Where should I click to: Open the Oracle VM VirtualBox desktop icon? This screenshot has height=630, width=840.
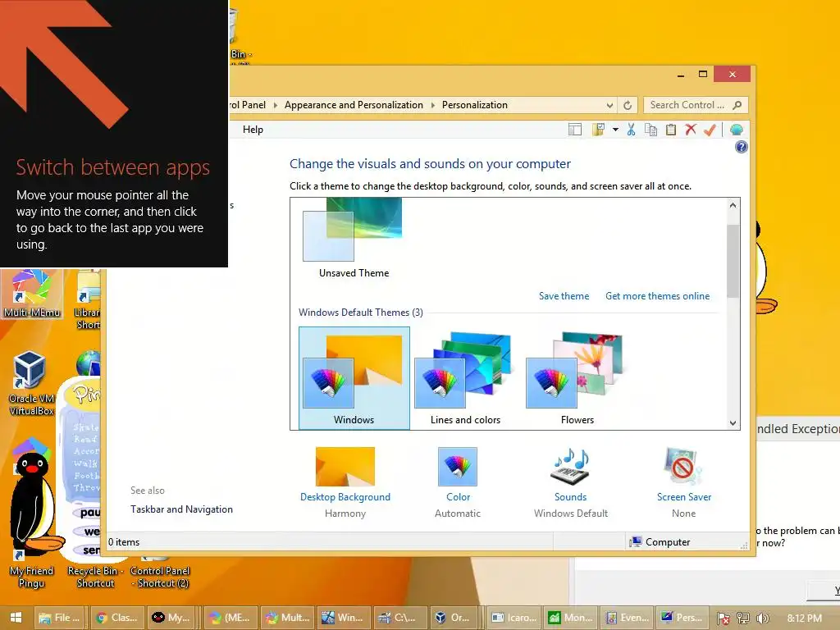tap(31, 384)
